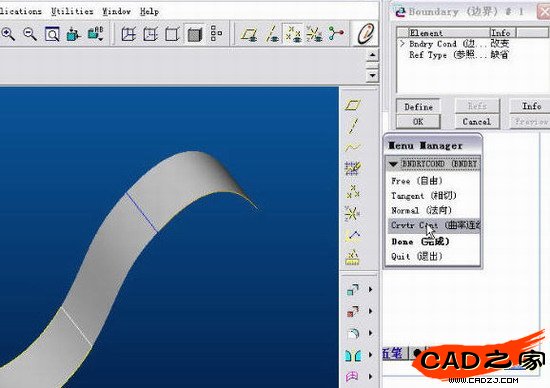Click the Cancel button in Boundary dialog

pyautogui.click(x=476, y=122)
